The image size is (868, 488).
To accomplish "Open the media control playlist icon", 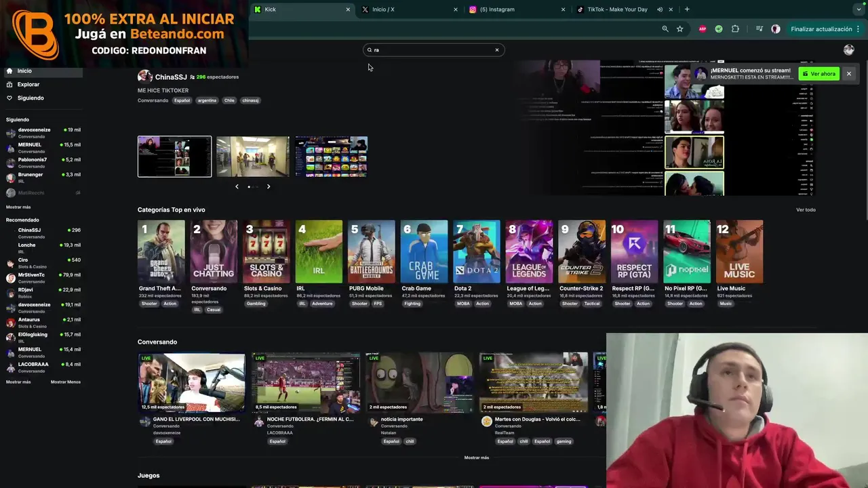I will [x=759, y=29].
